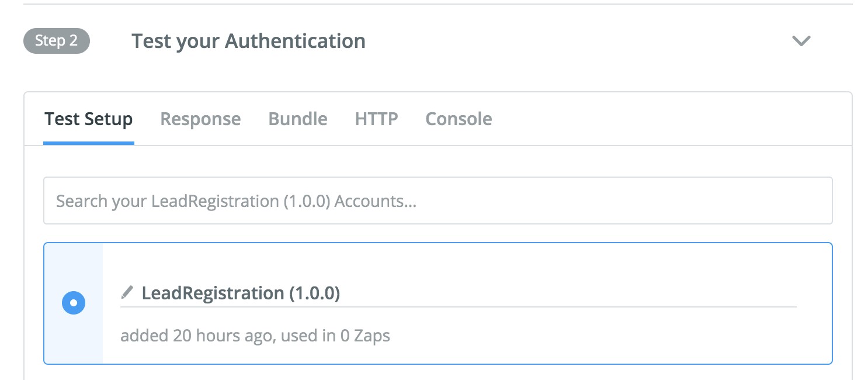Open the Response tab

[200, 119]
